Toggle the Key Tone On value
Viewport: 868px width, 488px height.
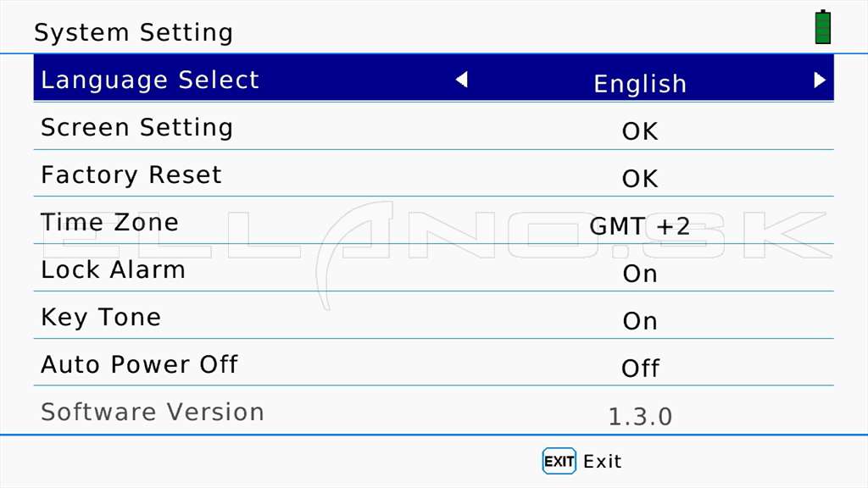click(x=640, y=321)
